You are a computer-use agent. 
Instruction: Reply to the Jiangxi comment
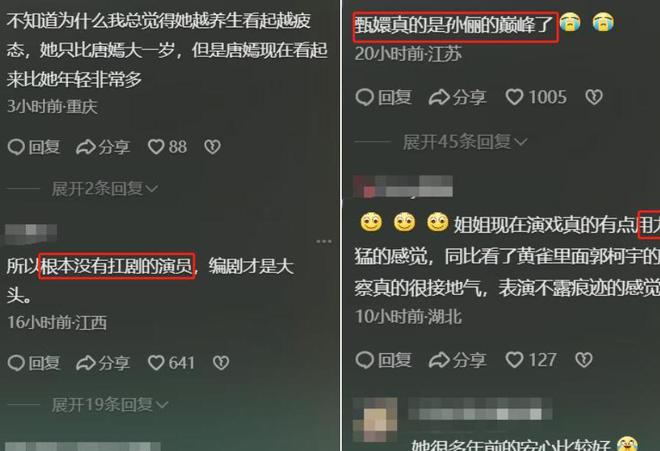tap(34, 363)
